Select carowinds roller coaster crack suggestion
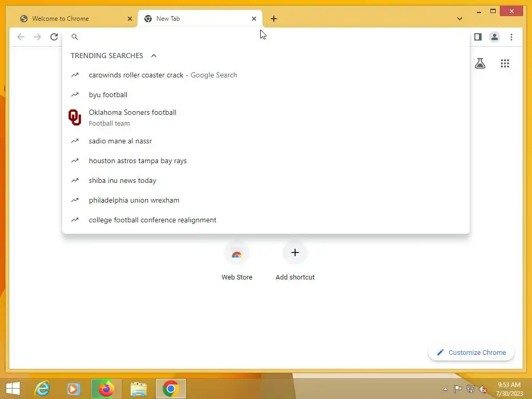The image size is (532, 399). coord(266,75)
